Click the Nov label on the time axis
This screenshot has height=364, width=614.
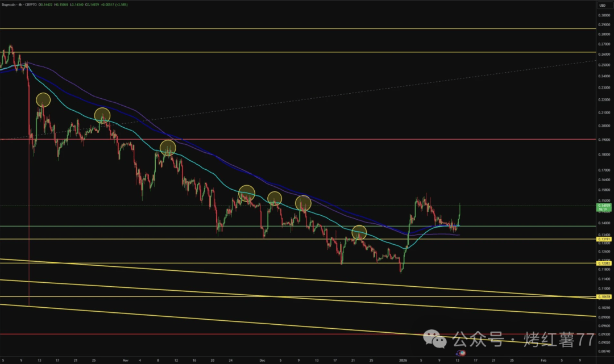point(125,359)
